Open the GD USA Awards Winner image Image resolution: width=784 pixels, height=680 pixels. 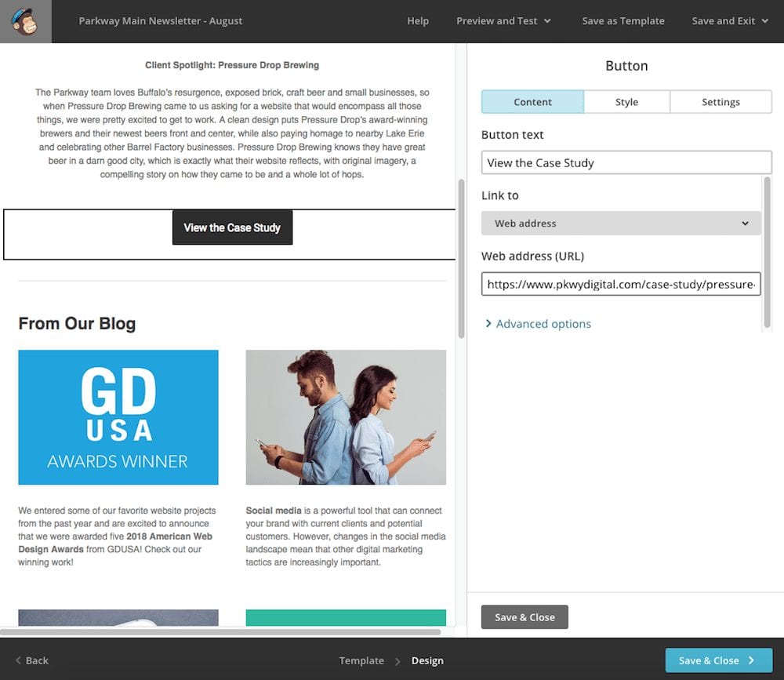pyautogui.click(x=118, y=417)
